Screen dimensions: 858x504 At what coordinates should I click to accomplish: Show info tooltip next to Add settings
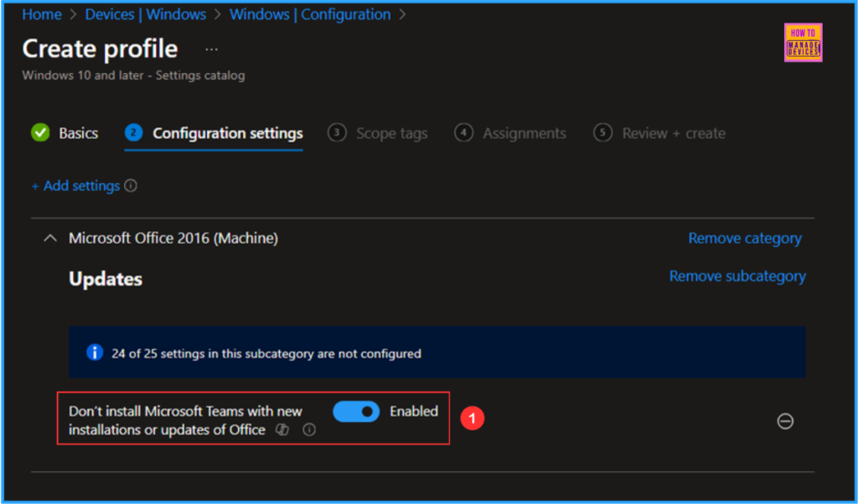point(131,186)
